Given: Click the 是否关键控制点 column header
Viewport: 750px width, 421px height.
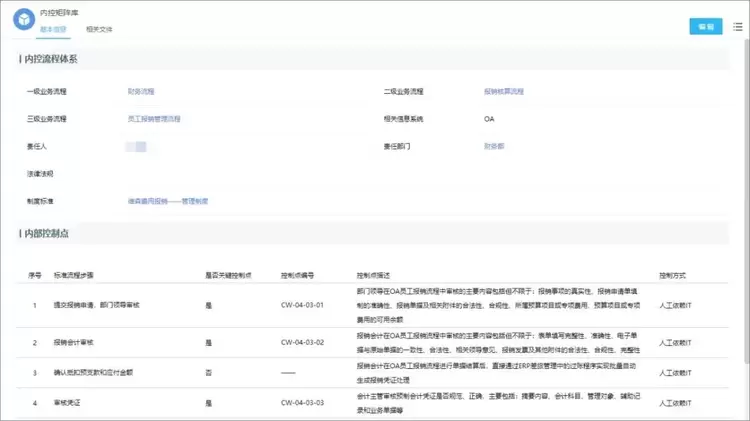Looking at the screenshot, I should pos(228,273).
